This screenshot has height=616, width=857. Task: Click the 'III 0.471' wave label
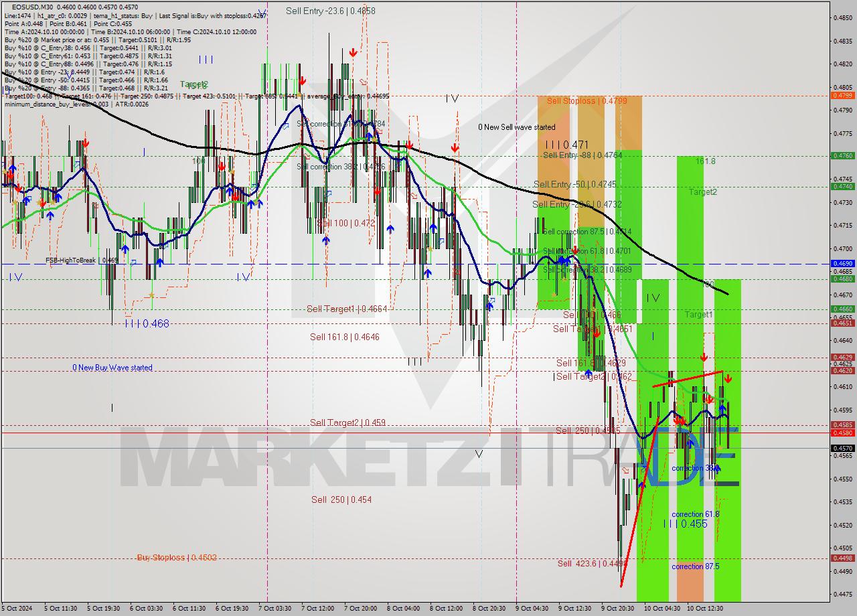click(566, 144)
